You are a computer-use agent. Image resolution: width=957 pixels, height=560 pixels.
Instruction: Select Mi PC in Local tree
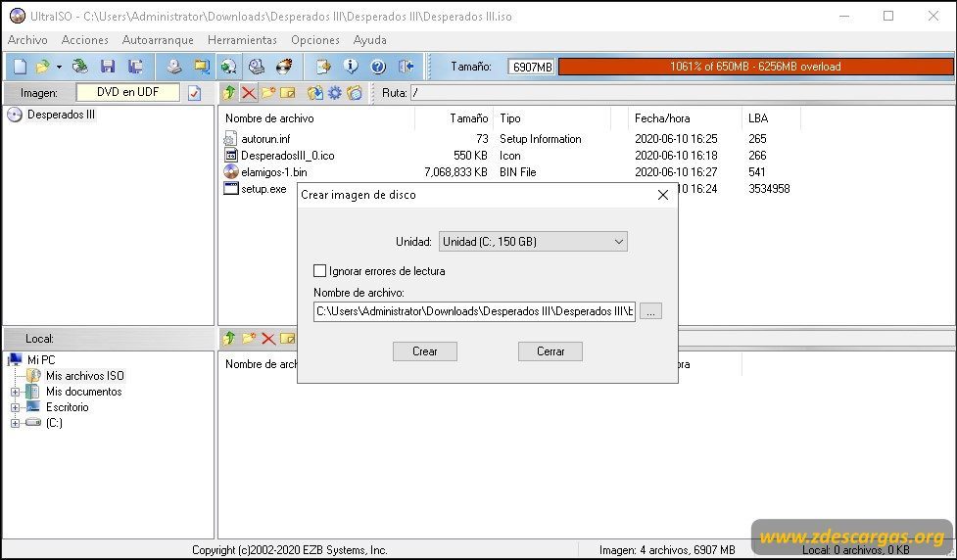tap(41, 360)
